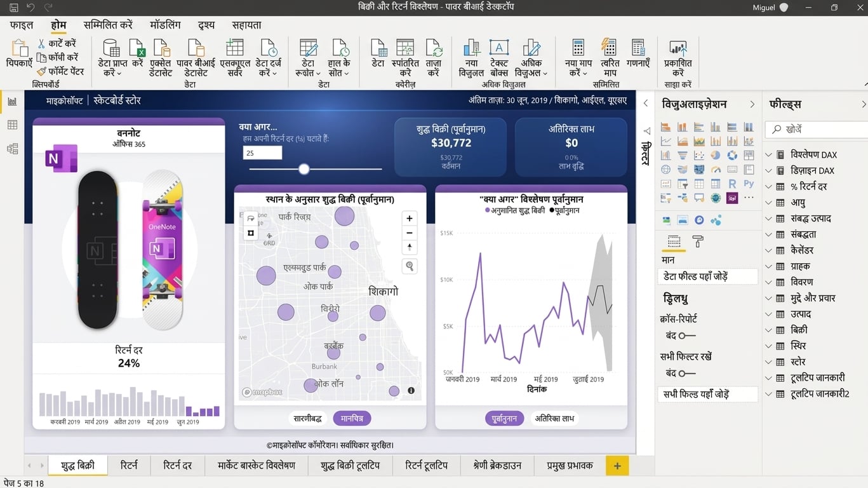Click the डेटा फील्ड यहाँ जोड़ें well
The image size is (868, 488).
708,276
